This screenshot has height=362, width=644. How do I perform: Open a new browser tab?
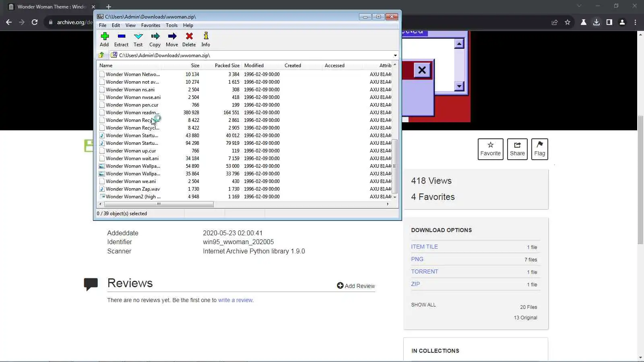coord(109,7)
